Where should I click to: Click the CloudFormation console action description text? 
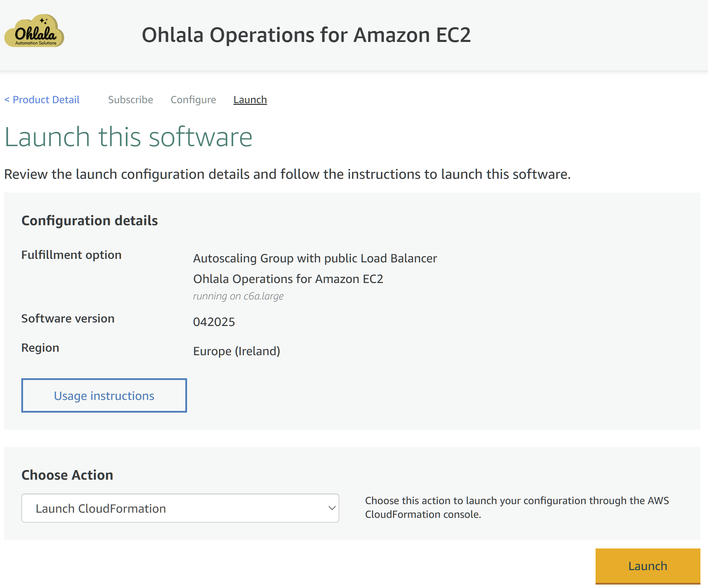517,508
